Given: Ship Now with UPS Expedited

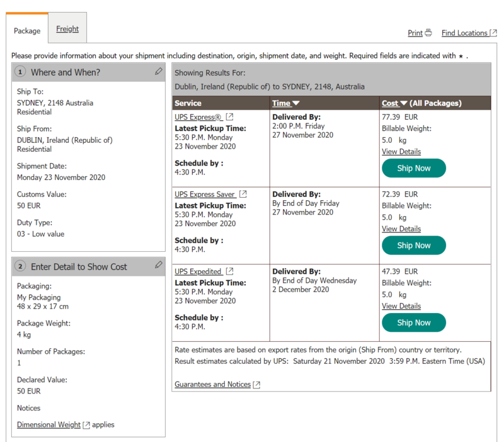Looking at the screenshot, I should pyautogui.click(x=414, y=322).
